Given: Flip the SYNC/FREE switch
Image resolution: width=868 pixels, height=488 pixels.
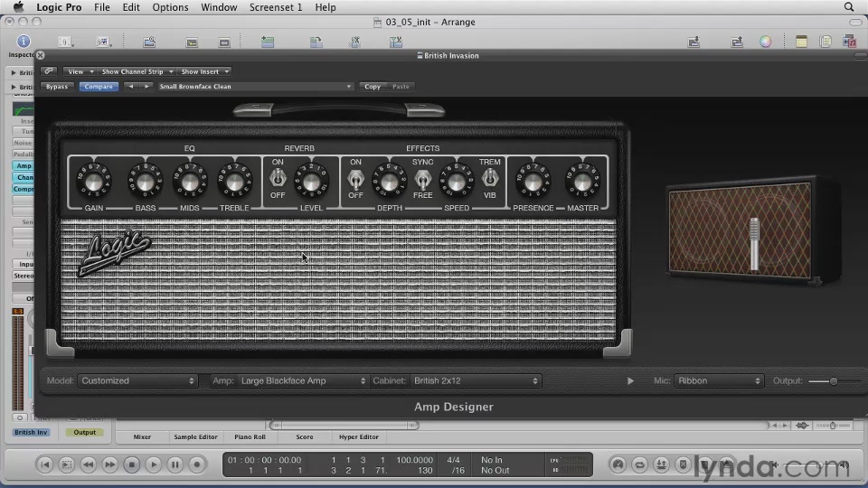Looking at the screenshot, I should coord(422,178).
